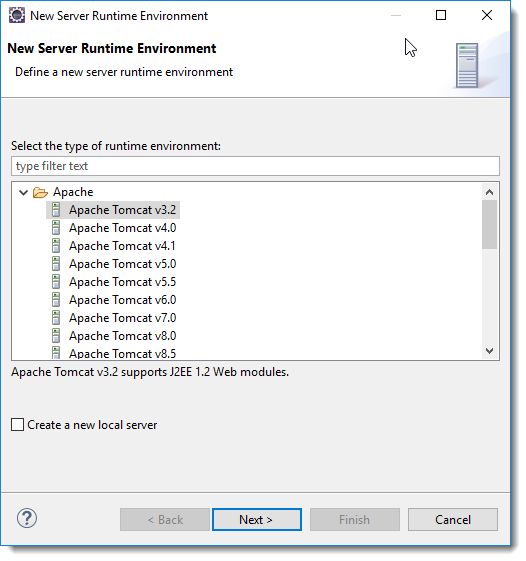
Task: Select Apache Tomcat v5.5 runtime text
Action: [122, 282]
